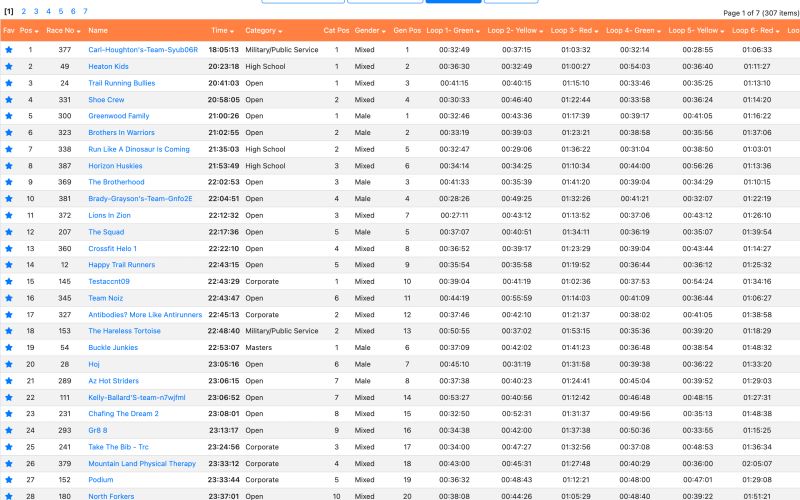Viewport: 800px width, 500px height.
Task: Toggle favorite star for Lions In Zion
Action: click(x=9, y=215)
